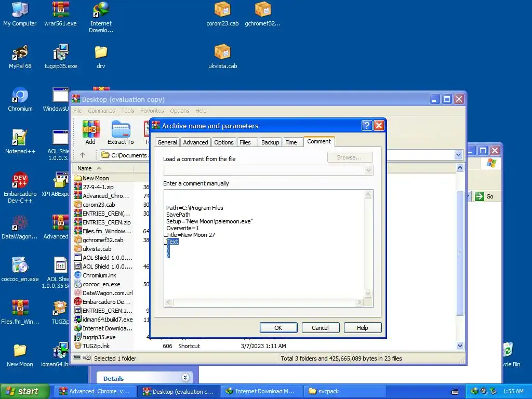Switch to Advanced_Chrome taskbar window
The width and height of the screenshot is (532, 399).
coord(95,392)
